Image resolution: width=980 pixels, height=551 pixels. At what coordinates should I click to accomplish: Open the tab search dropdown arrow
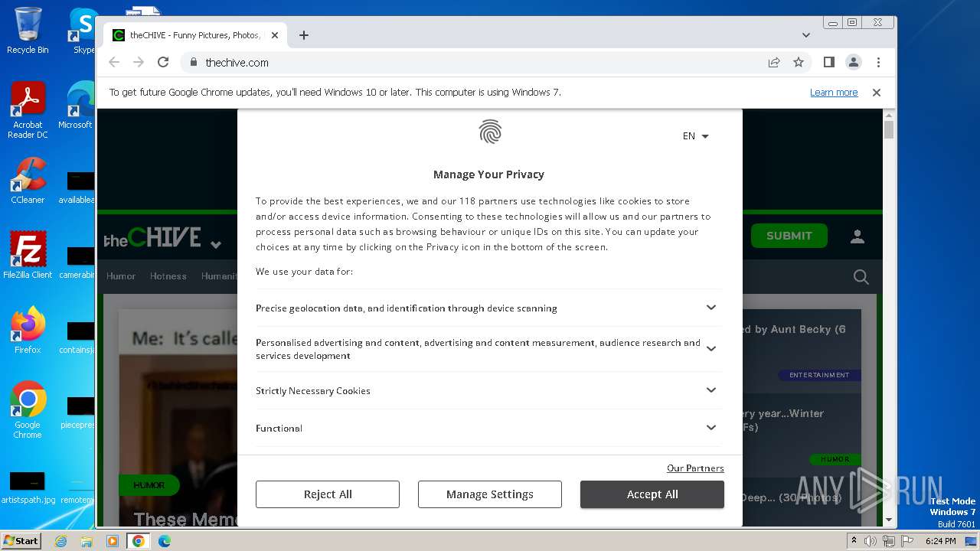[x=805, y=35]
